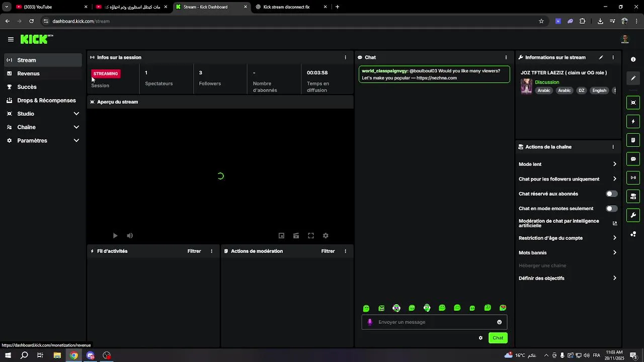644x362 pixels.
Task: Send message with the green Chat button
Action: (x=498, y=338)
